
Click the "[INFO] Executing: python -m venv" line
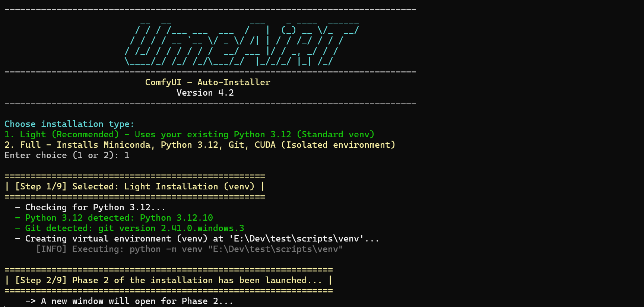(189, 249)
